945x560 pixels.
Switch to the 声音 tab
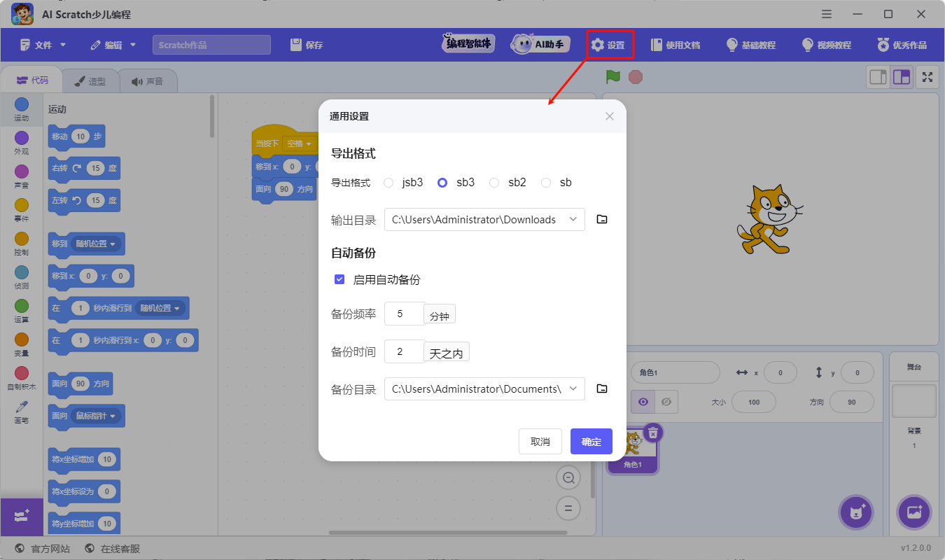click(147, 81)
